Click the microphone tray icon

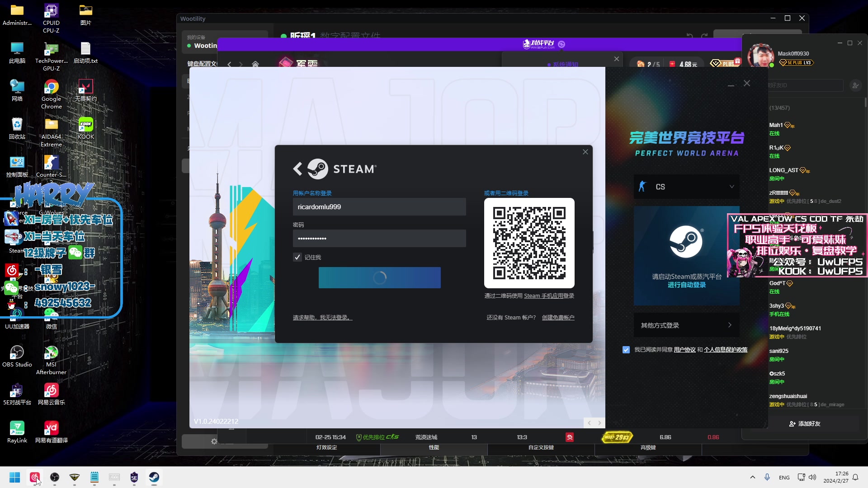767,477
